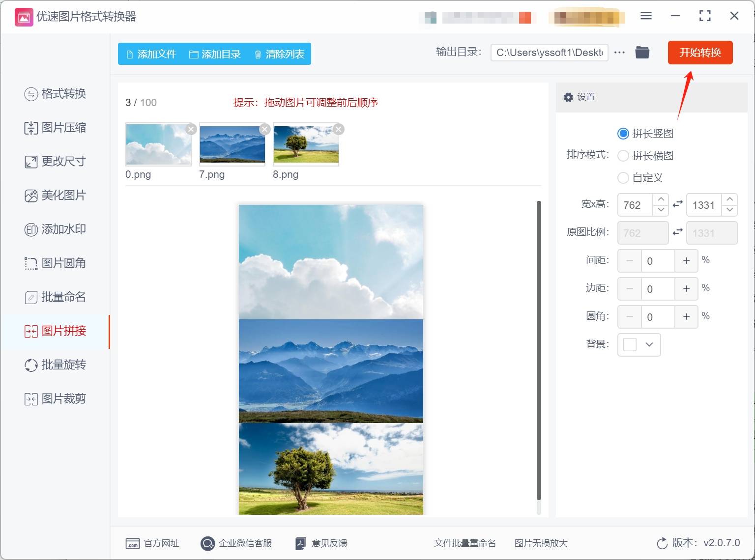Decrease height with down arrow
Image resolution: width=755 pixels, height=560 pixels.
[x=730, y=210]
